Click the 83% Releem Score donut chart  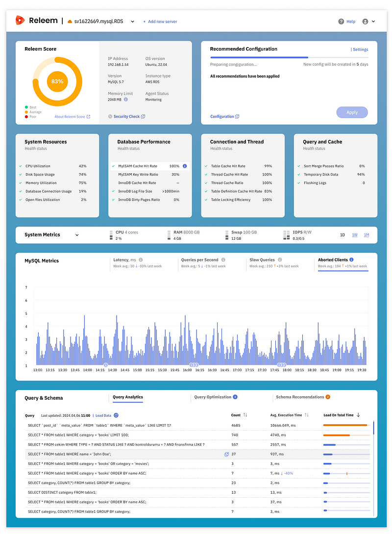57,81
